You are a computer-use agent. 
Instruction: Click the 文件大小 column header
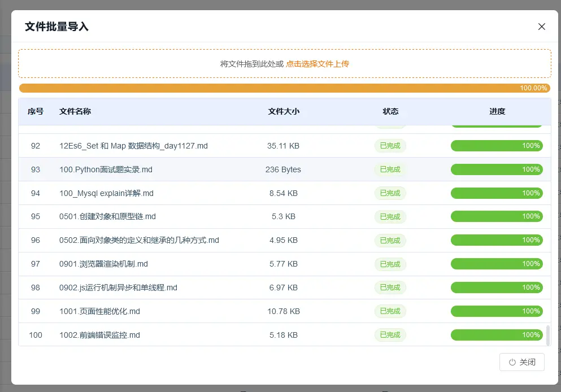[283, 111]
